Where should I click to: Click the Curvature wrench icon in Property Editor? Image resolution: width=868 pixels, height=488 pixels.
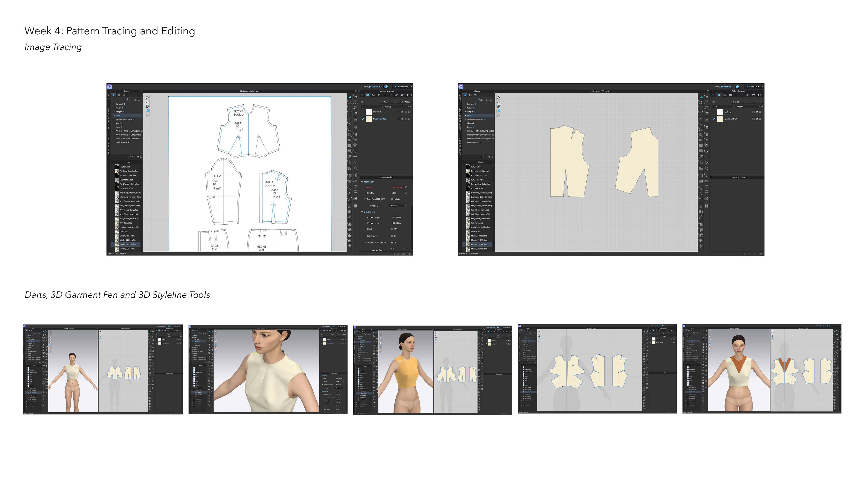(405, 249)
